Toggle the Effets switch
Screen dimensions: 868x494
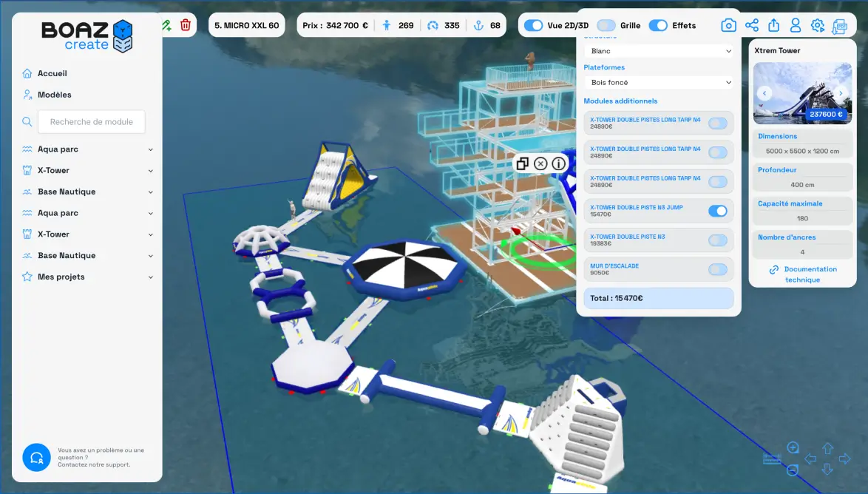658,25
